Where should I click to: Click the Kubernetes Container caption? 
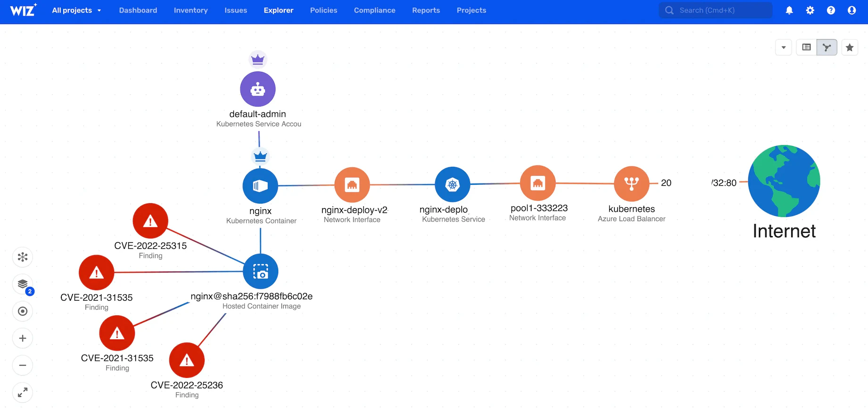[261, 221]
